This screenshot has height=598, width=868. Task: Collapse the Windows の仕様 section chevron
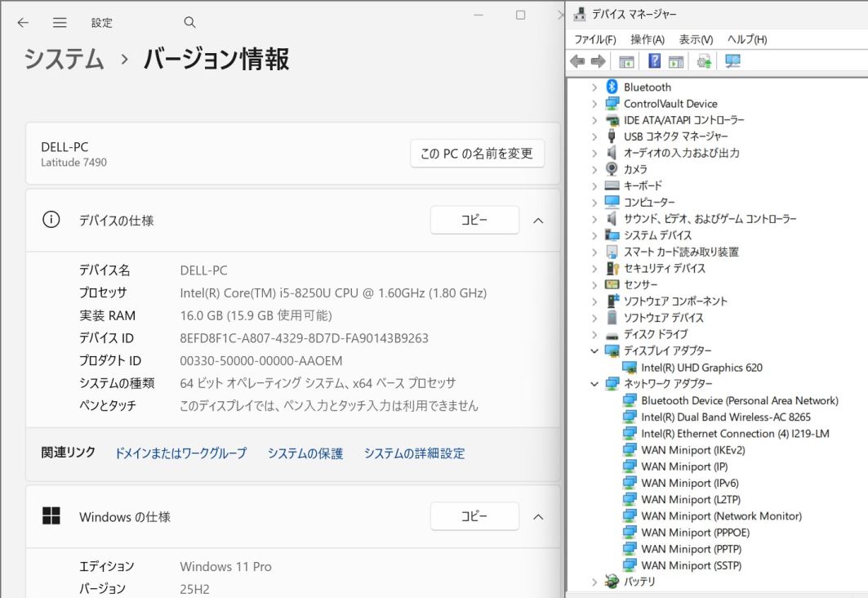click(x=538, y=516)
